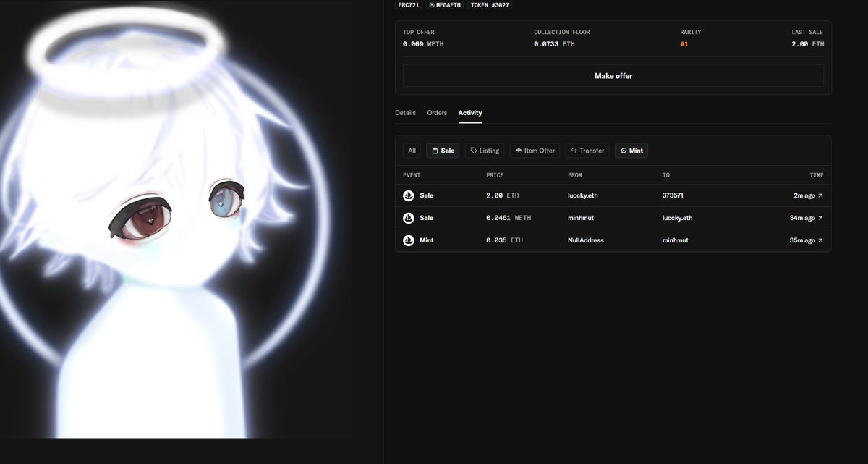Viewport: 868px width, 464px height.
Task: Click the ERC721 badge
Action: (x=409, y=4)
